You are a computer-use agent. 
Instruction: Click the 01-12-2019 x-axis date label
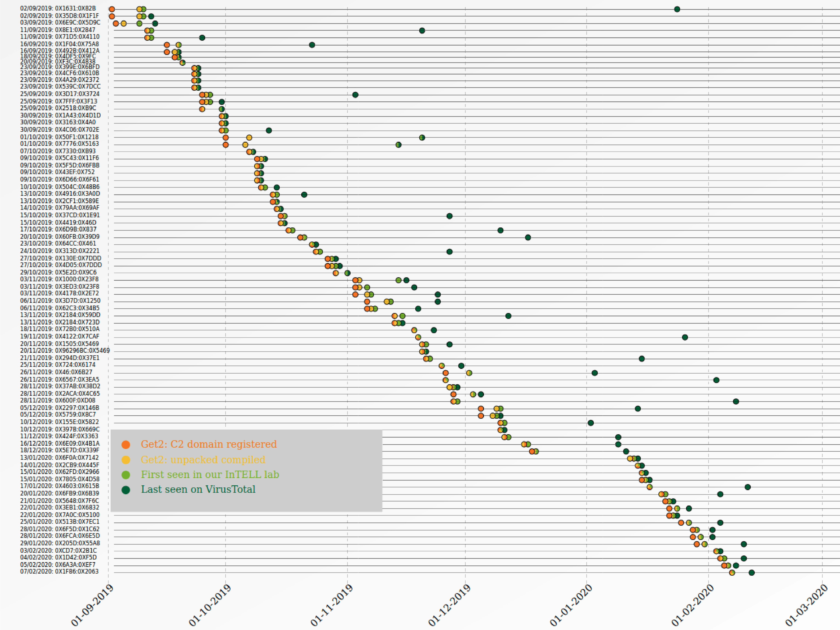449,605
